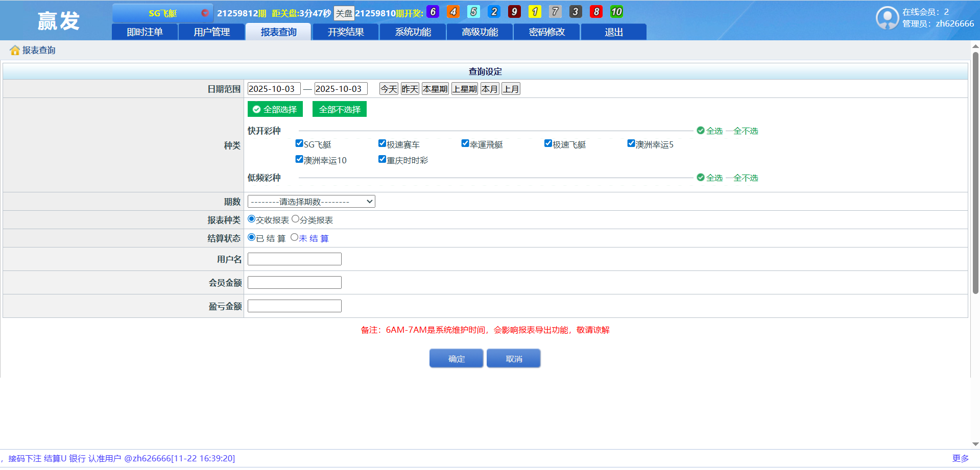This screenshot has width=980, height=470.
Task: Click the green 全部不选择 button
Action: 339,109
